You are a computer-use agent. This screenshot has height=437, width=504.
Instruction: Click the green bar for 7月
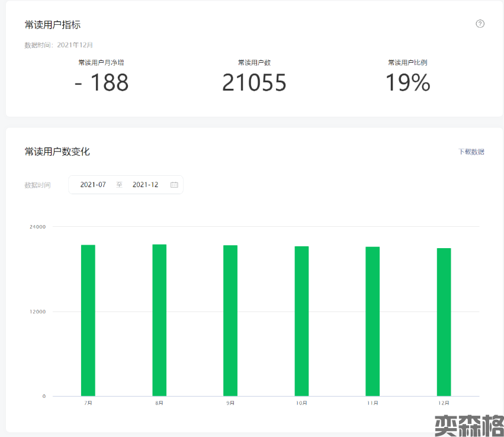click(x=88, y=320)
